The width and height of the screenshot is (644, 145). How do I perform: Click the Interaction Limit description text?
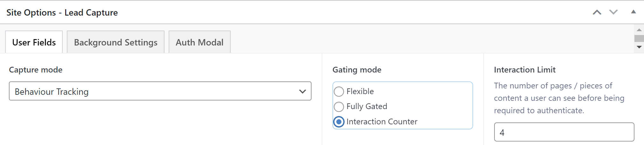[x=559, y=98]
